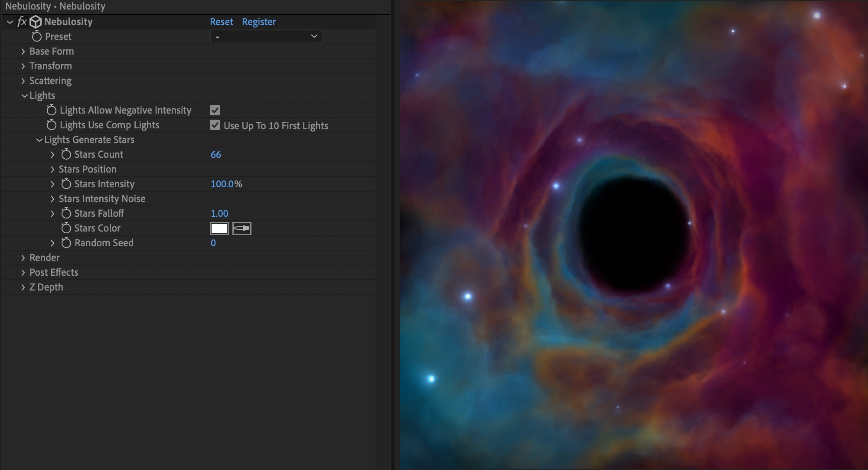The width and height of the screenshot is (868, 470).
Task: Click the Stars Falloff value 1.00
Action: pyautogui.click(x=219, y=213)
